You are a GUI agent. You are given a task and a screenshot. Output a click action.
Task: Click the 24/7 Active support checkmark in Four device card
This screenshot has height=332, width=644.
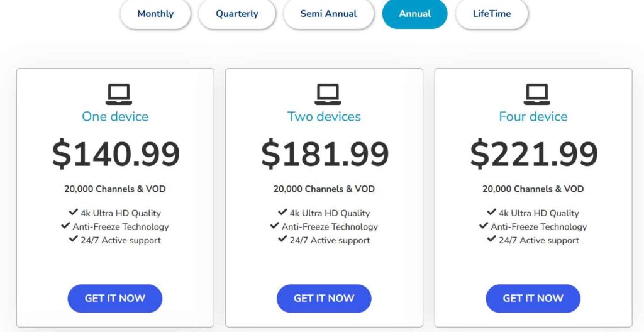(492, 240)
